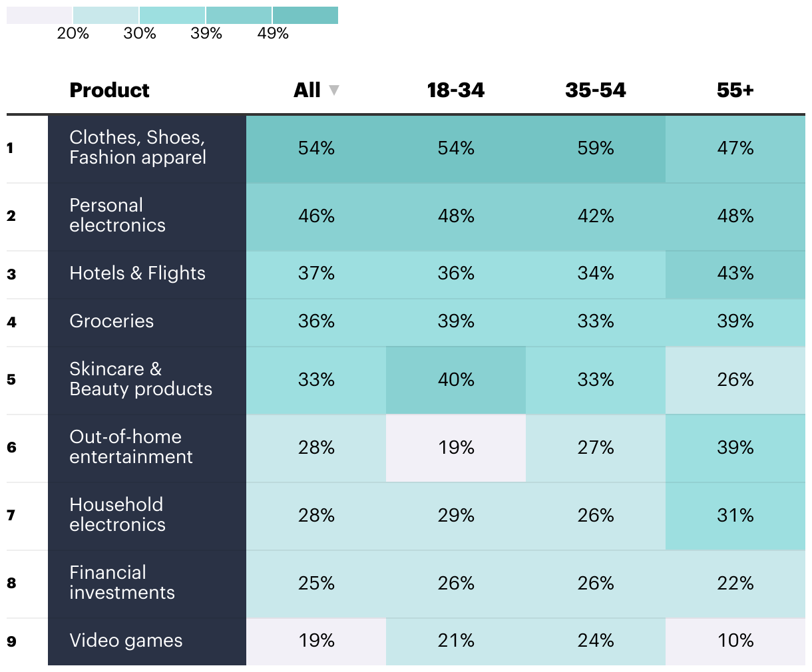
Task: Open the Groceries row label
Action: 111,321
